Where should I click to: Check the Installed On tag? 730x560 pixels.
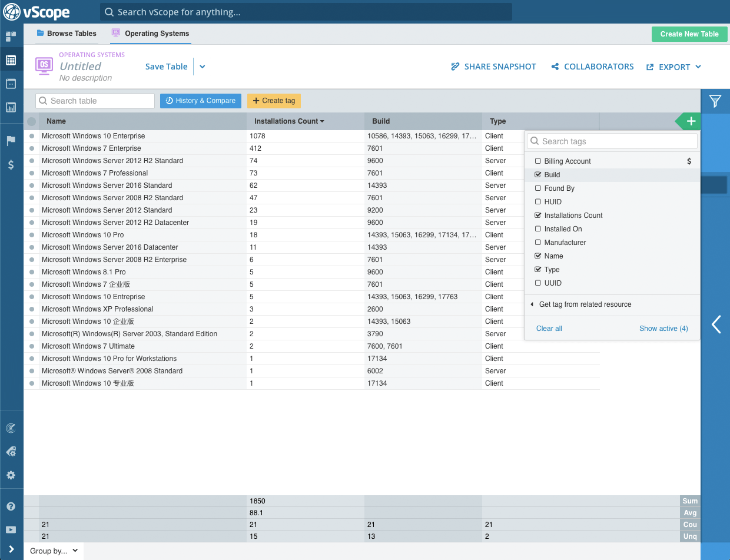point(537,228)
